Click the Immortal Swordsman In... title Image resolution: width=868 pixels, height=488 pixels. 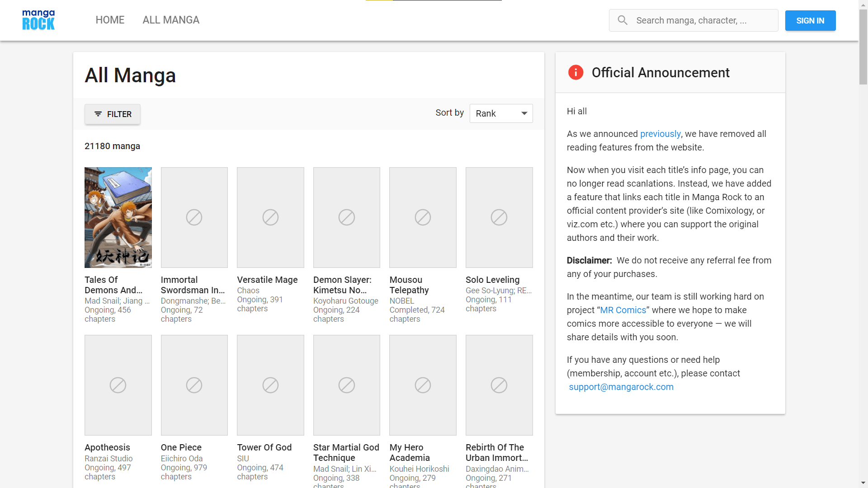pyautogui.click(x=193, y=285)
